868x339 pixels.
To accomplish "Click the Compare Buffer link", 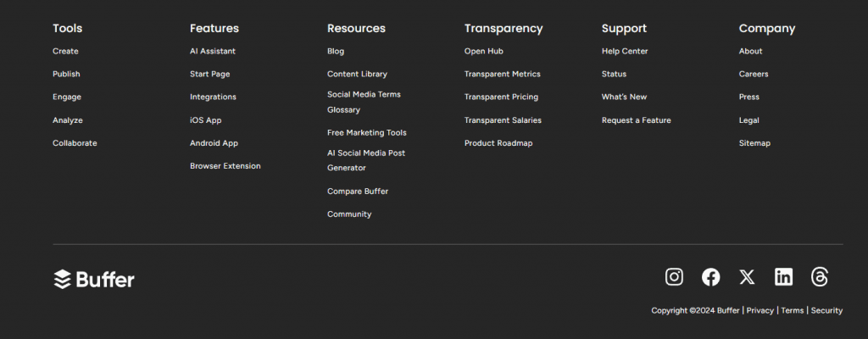I will pos(358,191).
